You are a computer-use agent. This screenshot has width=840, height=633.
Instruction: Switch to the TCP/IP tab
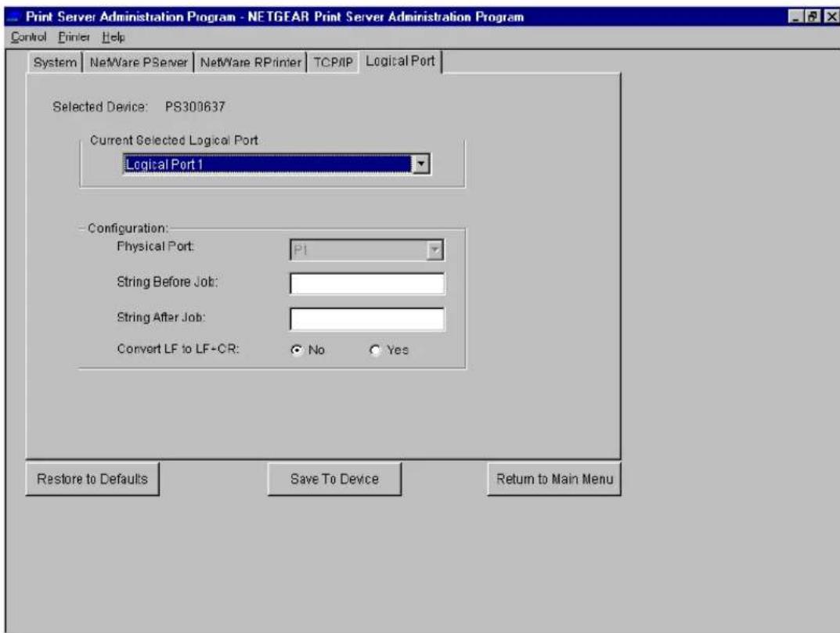coord(333,62)
